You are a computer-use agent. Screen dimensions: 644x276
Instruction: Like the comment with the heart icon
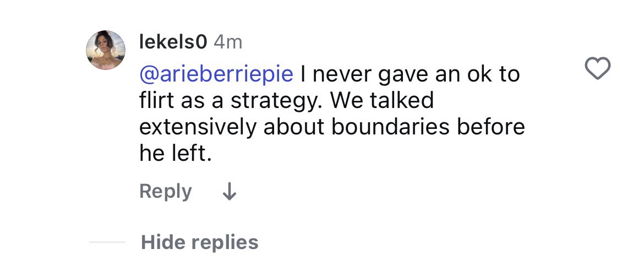click(x=597, y=69)
